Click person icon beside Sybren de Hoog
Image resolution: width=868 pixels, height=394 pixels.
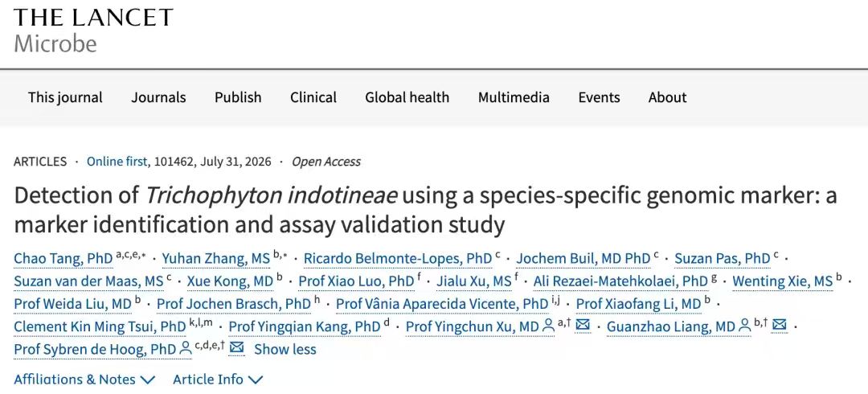(186, 348)
